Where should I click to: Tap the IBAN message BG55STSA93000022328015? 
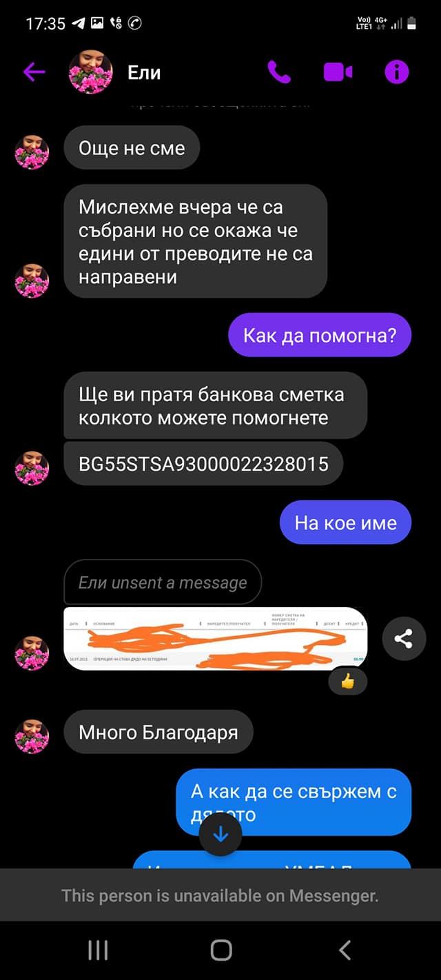coord(203,464)
